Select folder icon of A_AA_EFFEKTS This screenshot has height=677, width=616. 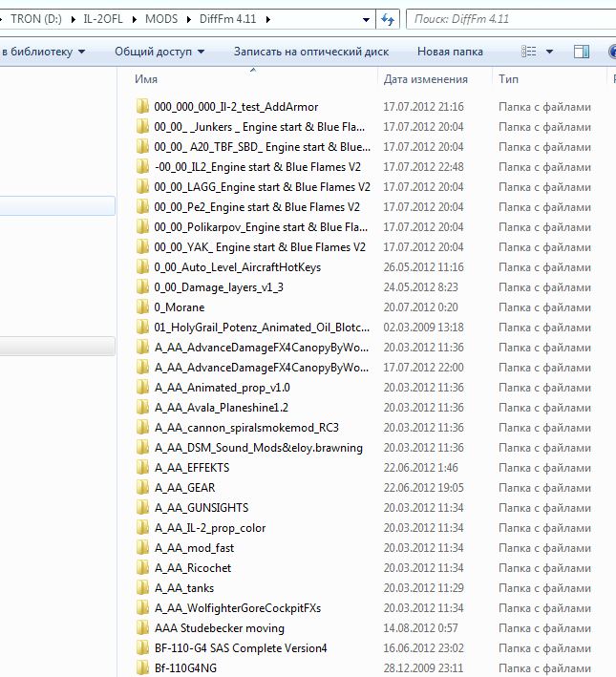(142, 468)
